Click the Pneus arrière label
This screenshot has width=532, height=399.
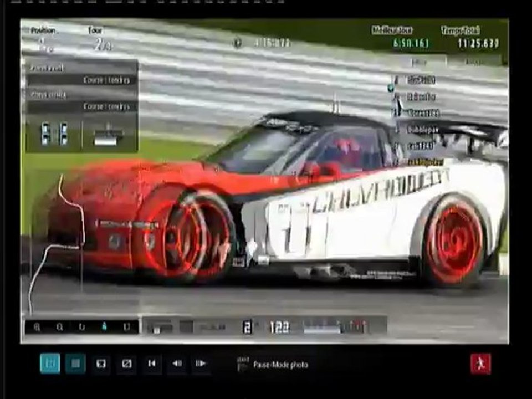pyautogui.click(x=48, y=95)
